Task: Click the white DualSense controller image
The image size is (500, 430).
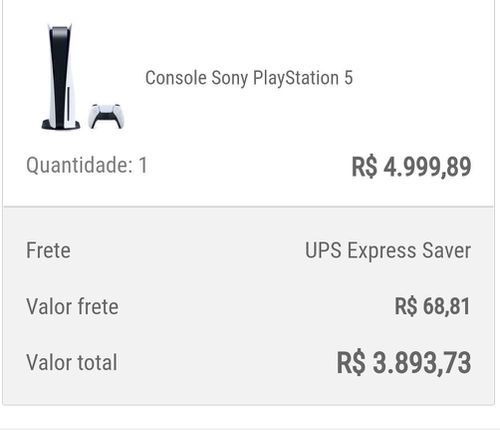Action: coord(106,116)
